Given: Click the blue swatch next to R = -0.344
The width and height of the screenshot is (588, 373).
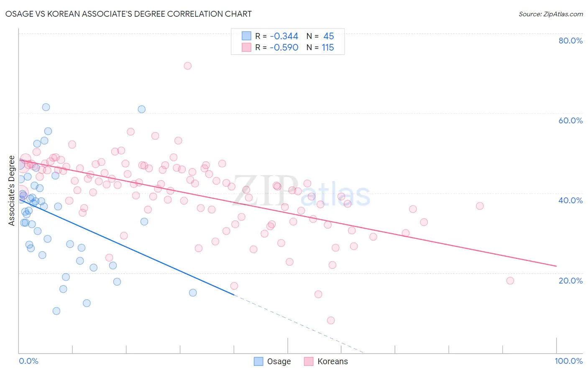Looking at the screenshot, I should (247, 36).
